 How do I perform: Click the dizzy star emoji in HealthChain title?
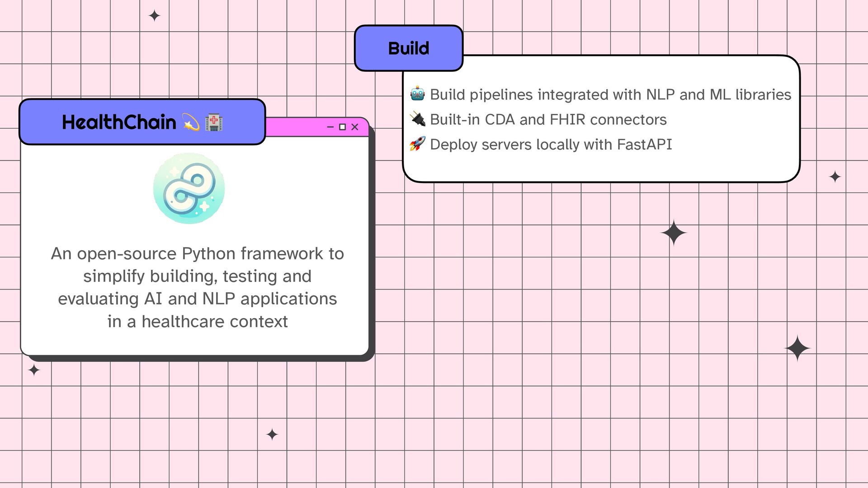[x=191, y=122]
